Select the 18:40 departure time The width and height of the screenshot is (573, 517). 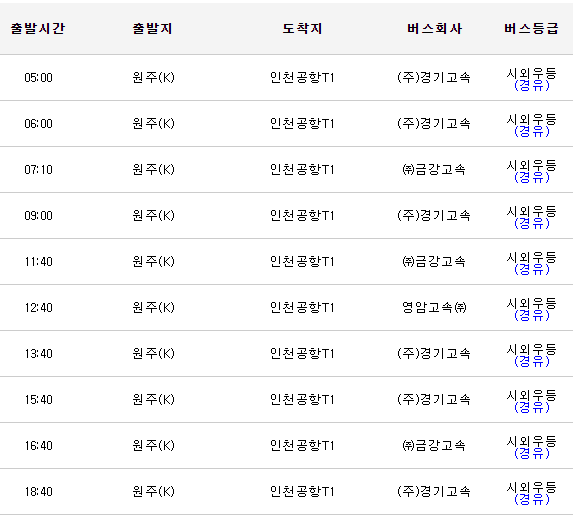click(x=38, y=492)
